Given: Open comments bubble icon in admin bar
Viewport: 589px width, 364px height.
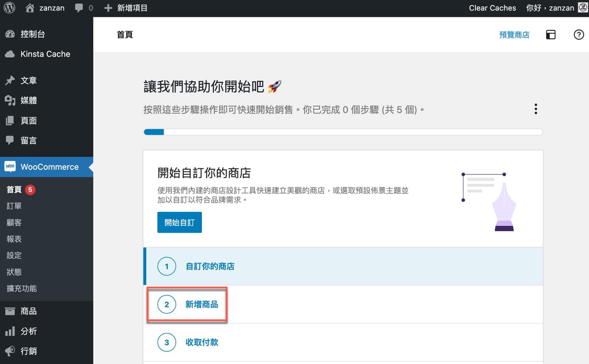Looking at the screenshot, I should click(79, 8).
